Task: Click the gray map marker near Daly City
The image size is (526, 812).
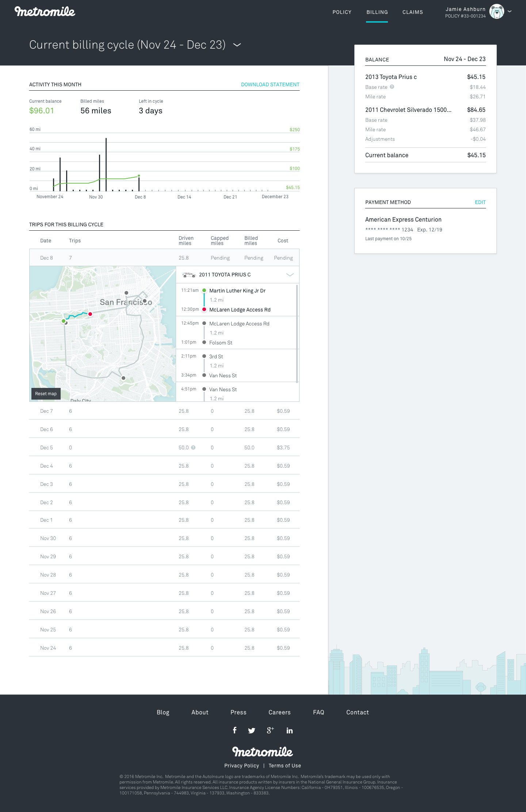Action: pyautogui.click(x=123, y=378)
